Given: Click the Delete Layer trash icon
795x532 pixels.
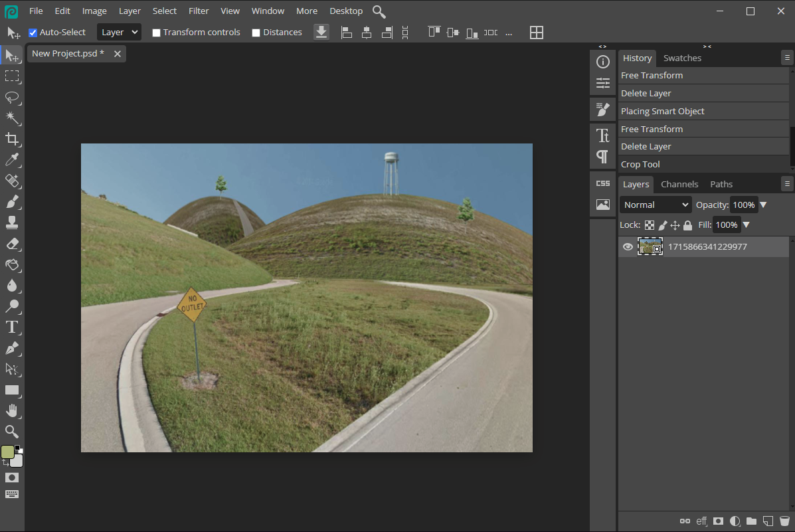Looking at the screenshot, I should pyautogui.click(x=784, y=521).
